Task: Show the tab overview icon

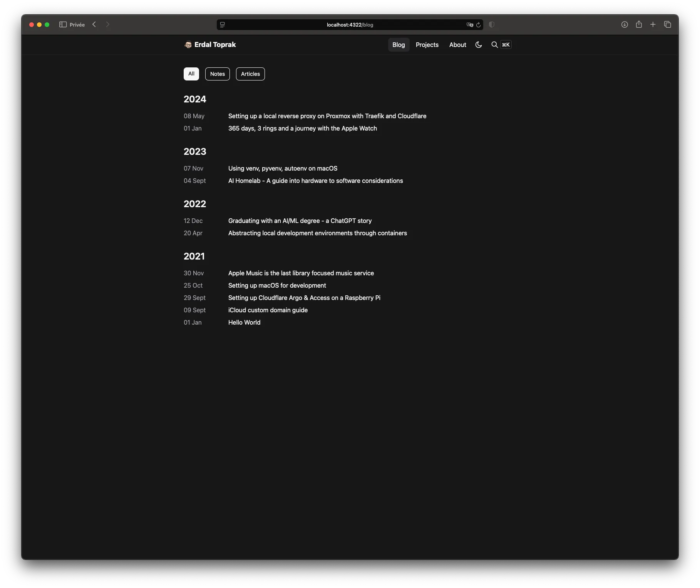Action: point(668,25)
